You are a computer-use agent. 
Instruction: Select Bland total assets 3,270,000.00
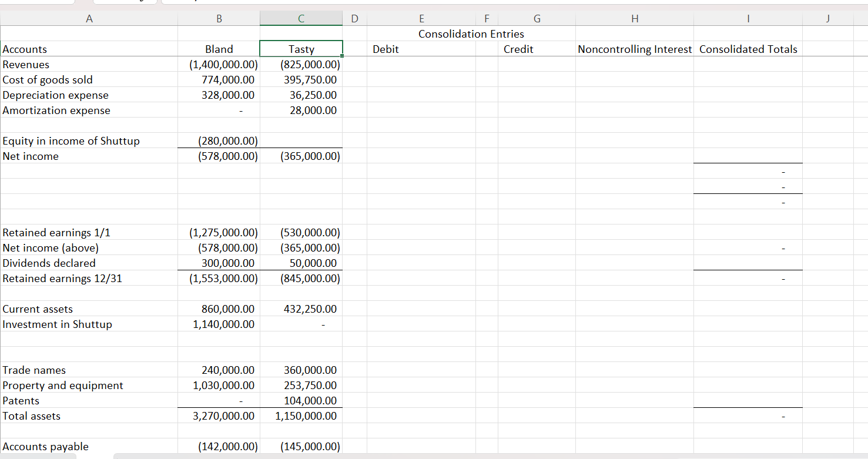pyautogui.click(x=219, y=416)
